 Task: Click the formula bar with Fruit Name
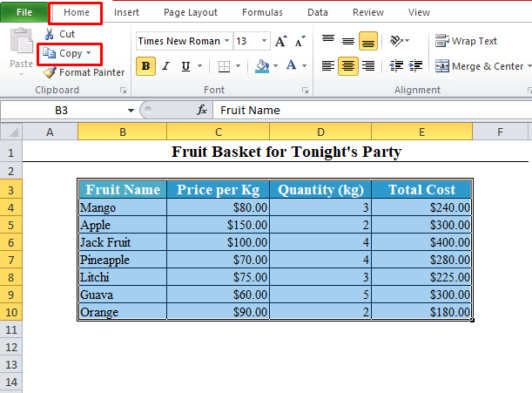coord(372,111)
